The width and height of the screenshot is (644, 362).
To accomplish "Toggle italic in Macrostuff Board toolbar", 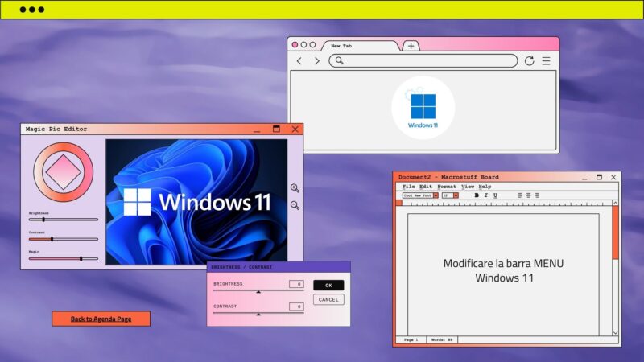I will pos(486,195).
